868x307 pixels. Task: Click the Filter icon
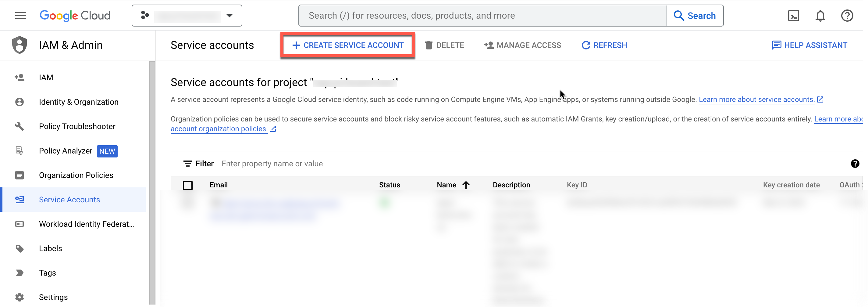pos(187,164)
